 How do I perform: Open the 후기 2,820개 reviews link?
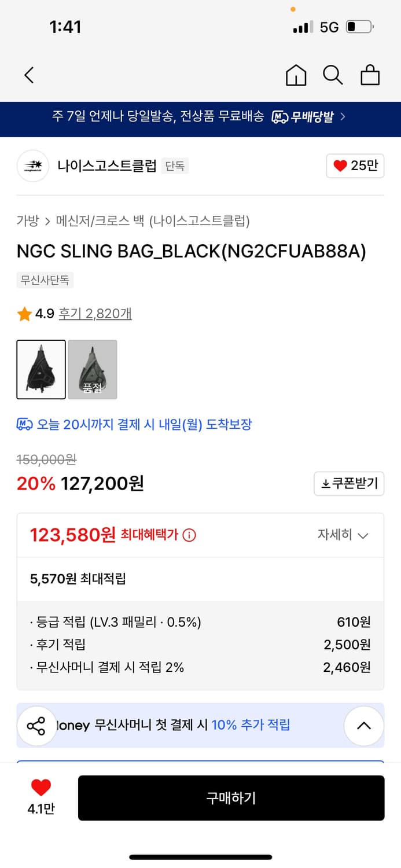[x=95, y=314]
